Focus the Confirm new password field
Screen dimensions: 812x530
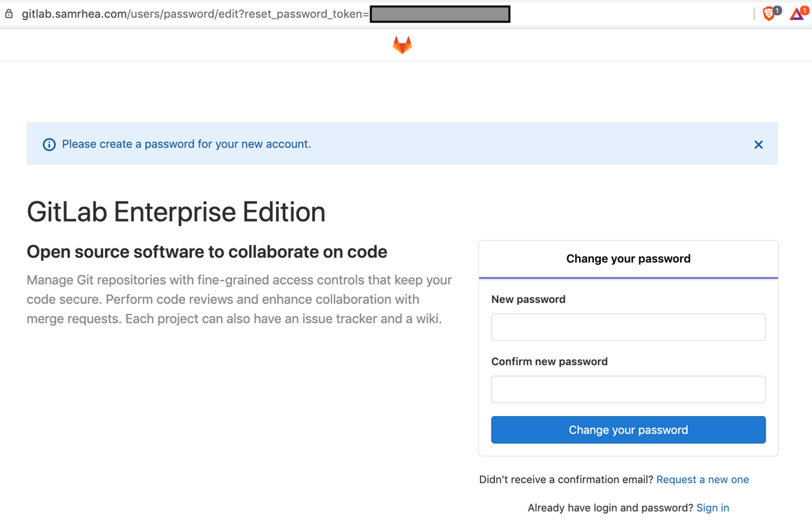pyautogui.click(x=628, y=389)
